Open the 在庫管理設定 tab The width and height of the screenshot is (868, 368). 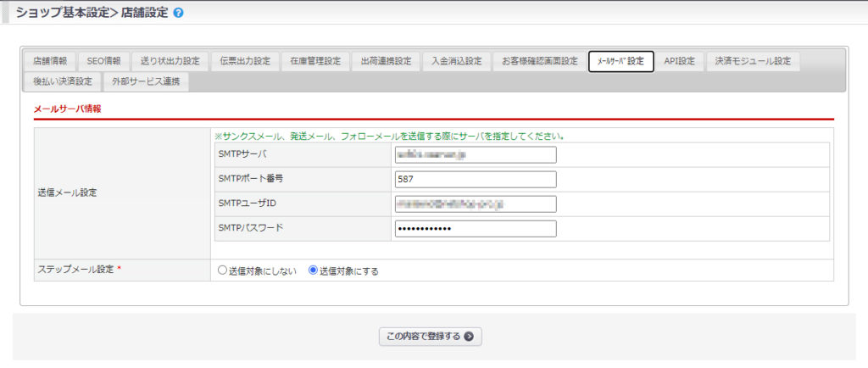click(x=315, y=61)
